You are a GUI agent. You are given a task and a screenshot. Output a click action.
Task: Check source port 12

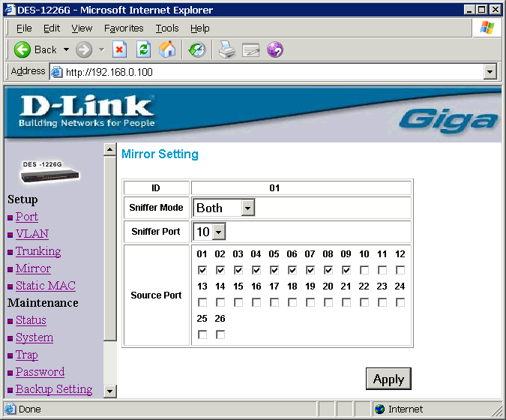[400, 270]
